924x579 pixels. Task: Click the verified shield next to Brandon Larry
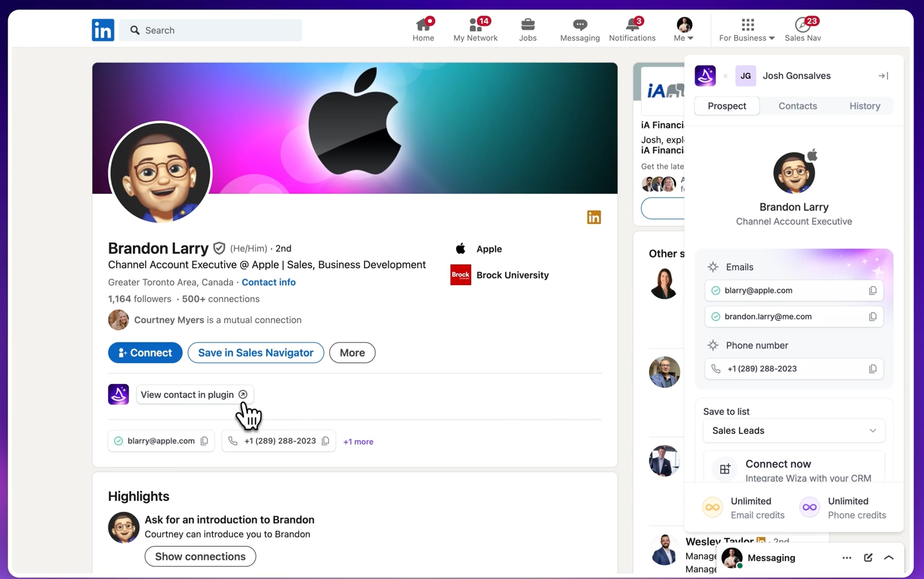[x=219, y=248]
